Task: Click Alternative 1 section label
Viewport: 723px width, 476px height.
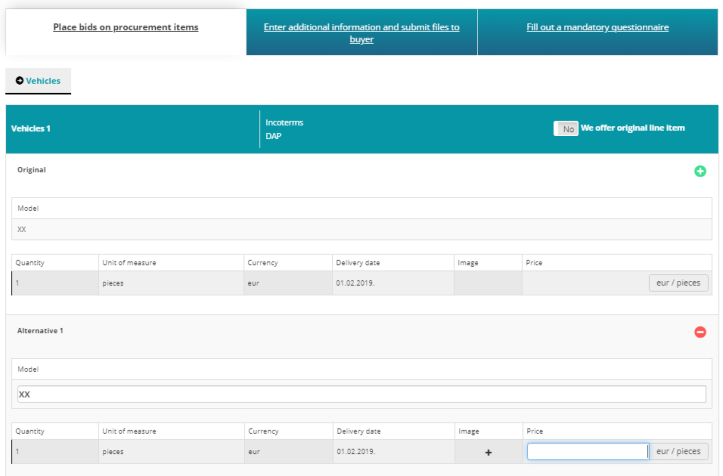Action: [x=40, y=331]
